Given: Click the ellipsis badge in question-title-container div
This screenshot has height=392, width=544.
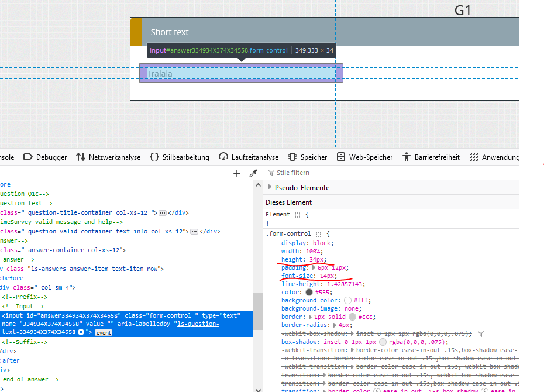Looking at the screenshot, I should point(163,213).
